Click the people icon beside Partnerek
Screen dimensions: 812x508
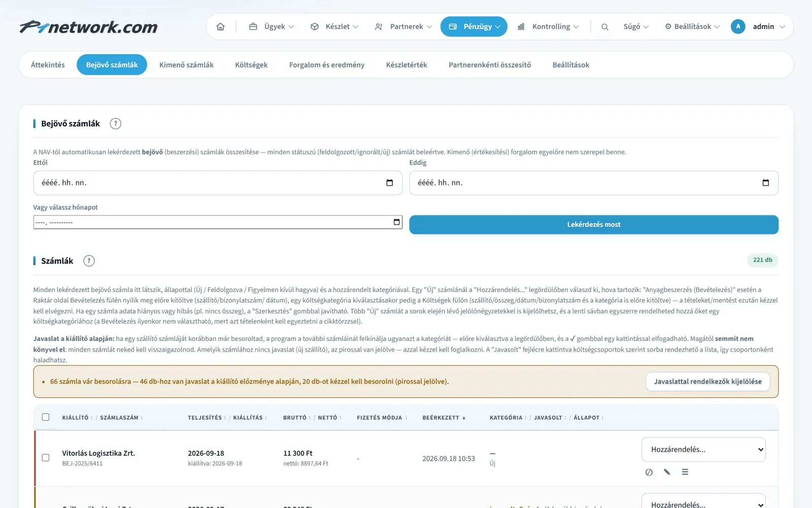[379, 26]
